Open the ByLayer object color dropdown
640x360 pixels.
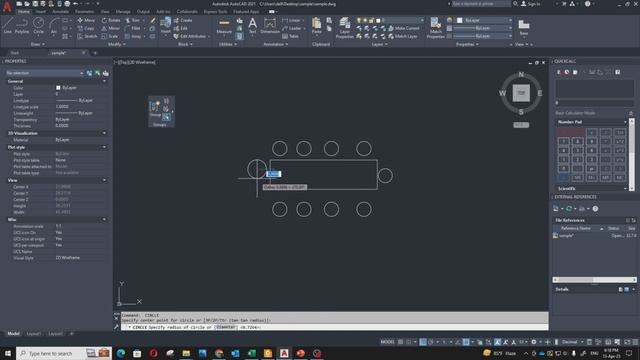pyautogui.click(x=484, y=20)
